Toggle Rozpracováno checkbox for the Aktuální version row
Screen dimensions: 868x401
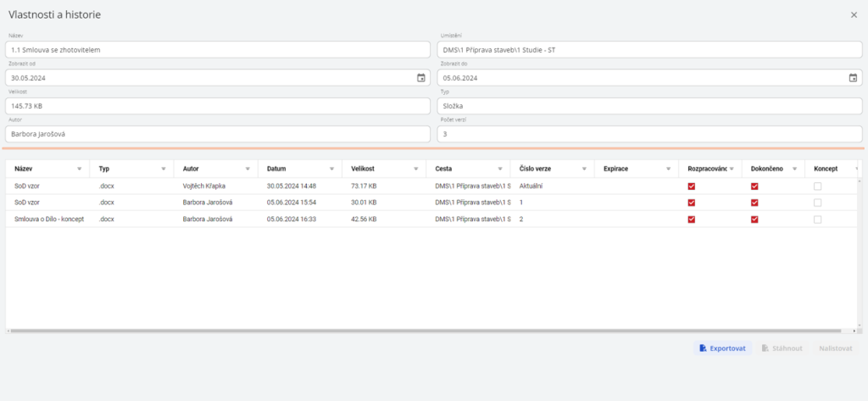click(692, 186)
